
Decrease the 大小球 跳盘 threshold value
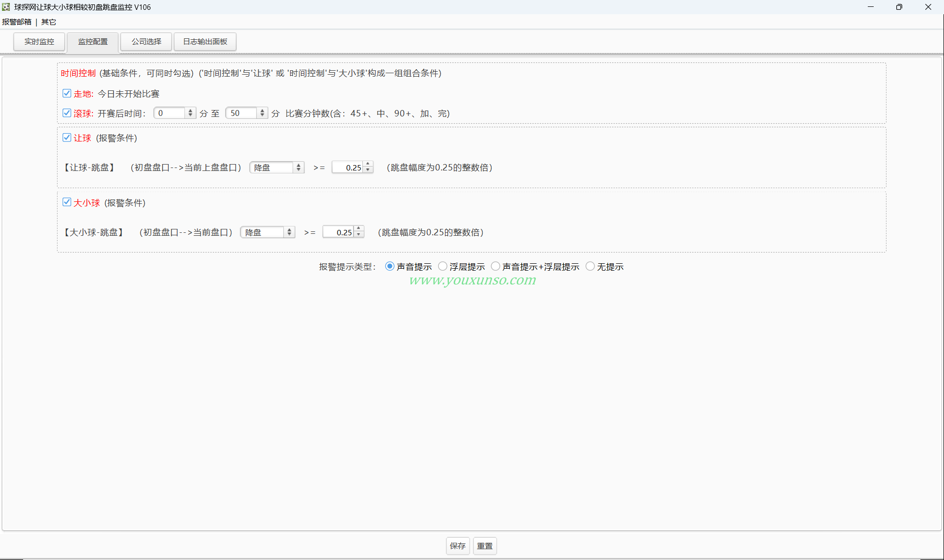(x=359, y=235)
